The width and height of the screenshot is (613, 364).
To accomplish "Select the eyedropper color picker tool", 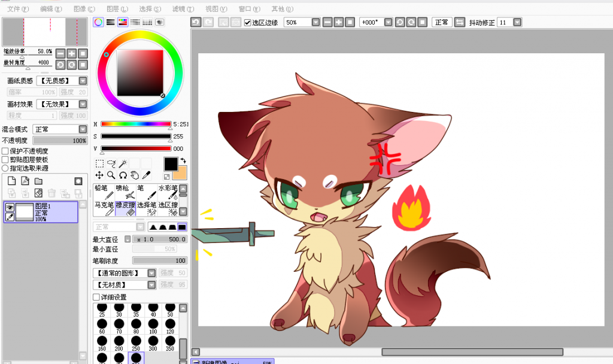I will coord(146,175).
